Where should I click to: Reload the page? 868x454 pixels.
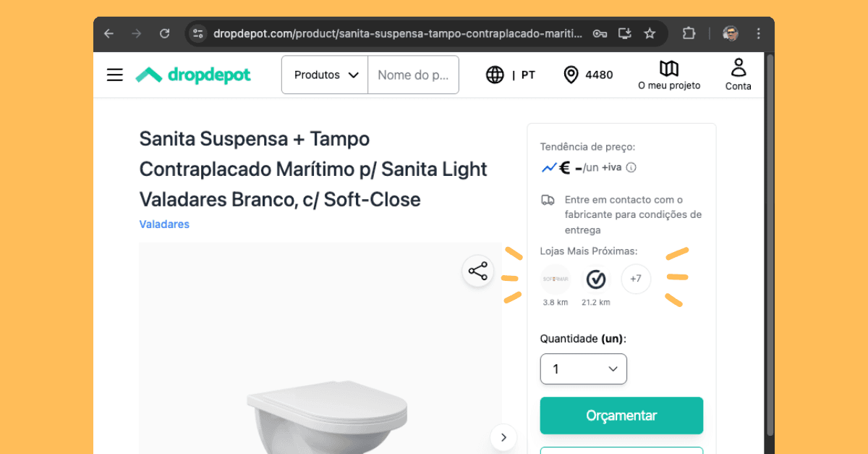tap(165, 33)
